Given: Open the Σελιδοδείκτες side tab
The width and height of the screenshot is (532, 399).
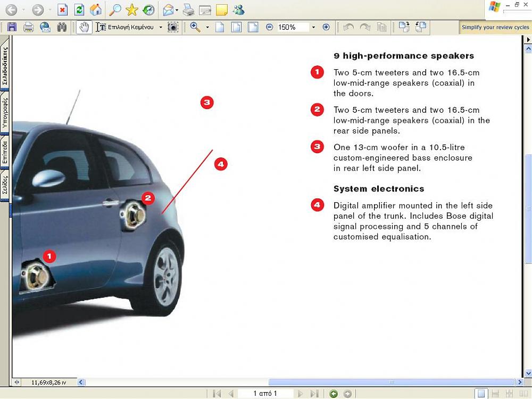Looking at the screenshot, I should coord(5,64).
